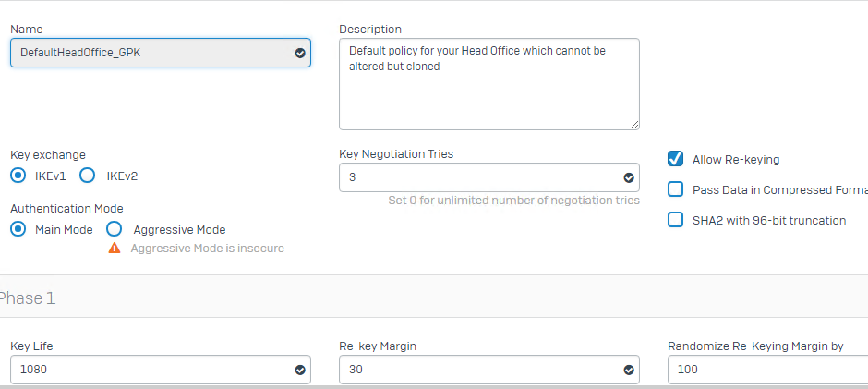
Task: Click the Re-key Margin checkmark icon
Action: [629, 371]
